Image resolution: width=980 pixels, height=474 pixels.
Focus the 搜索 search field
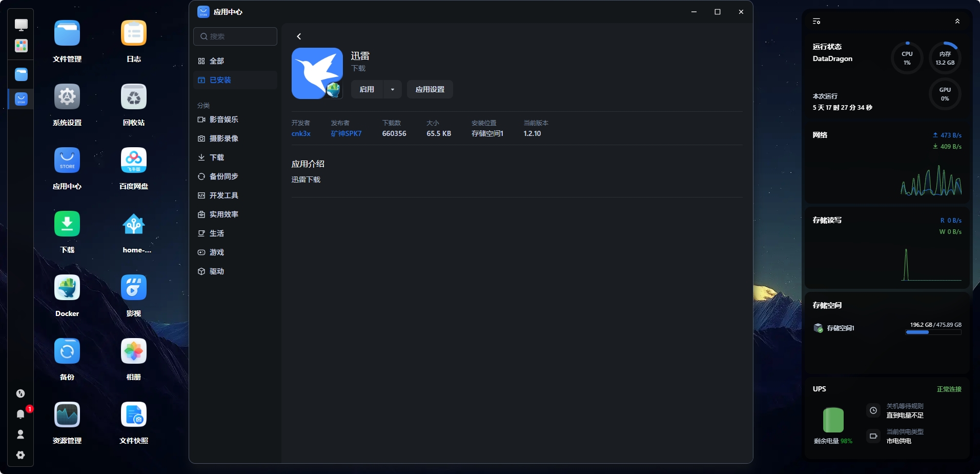pos(235,36)
